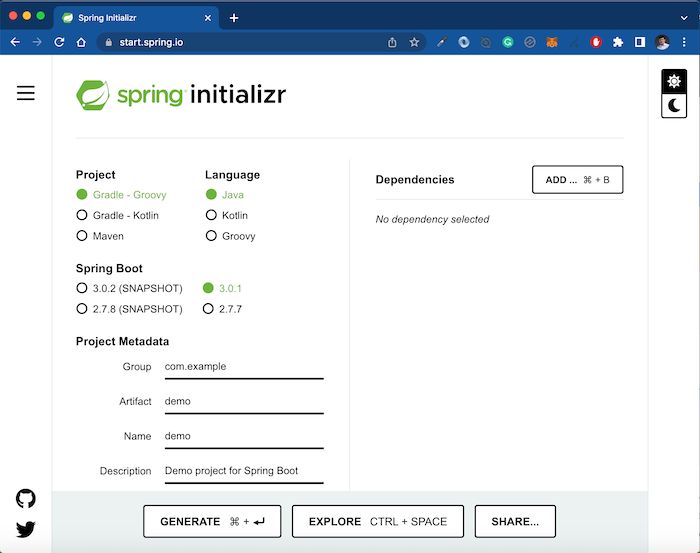Click the browser home icon
Viewport: 700px width, 553px height.
point(81,42)
